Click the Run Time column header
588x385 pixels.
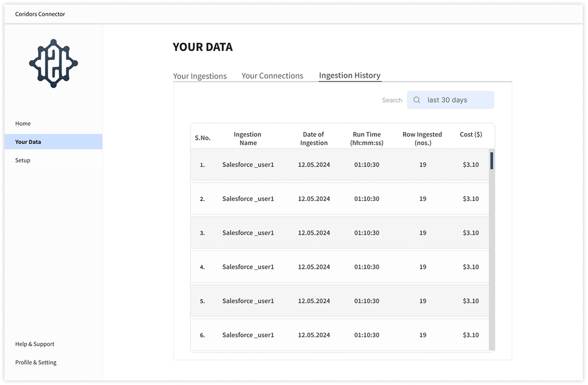(x=367, y=138)
